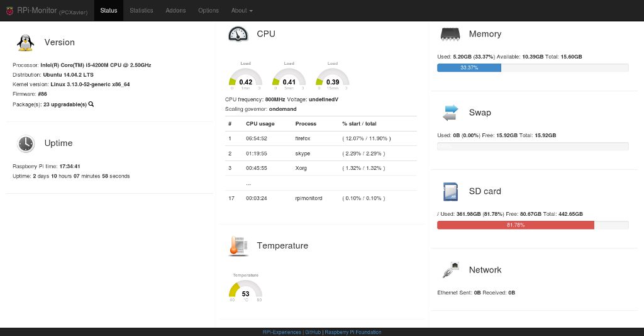Click the firefox process row
Screen dimensions: 644x336
pyautogui.click(x=321, y=139)
